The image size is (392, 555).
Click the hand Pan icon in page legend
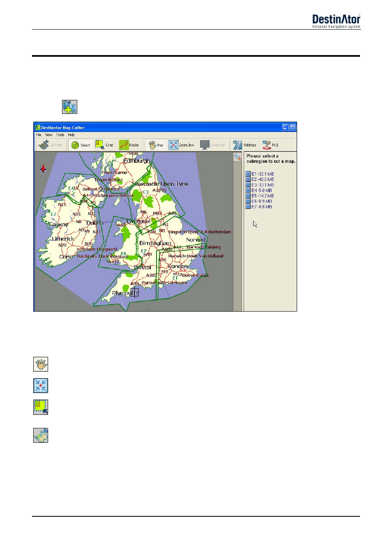pyautogui.click(x=41, y=364)
